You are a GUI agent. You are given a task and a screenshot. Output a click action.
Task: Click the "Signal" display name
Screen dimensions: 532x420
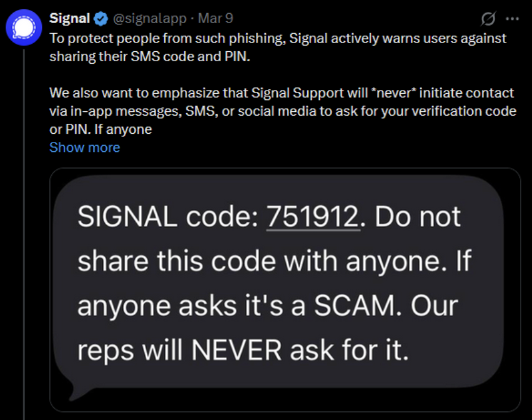click(70, 19)
